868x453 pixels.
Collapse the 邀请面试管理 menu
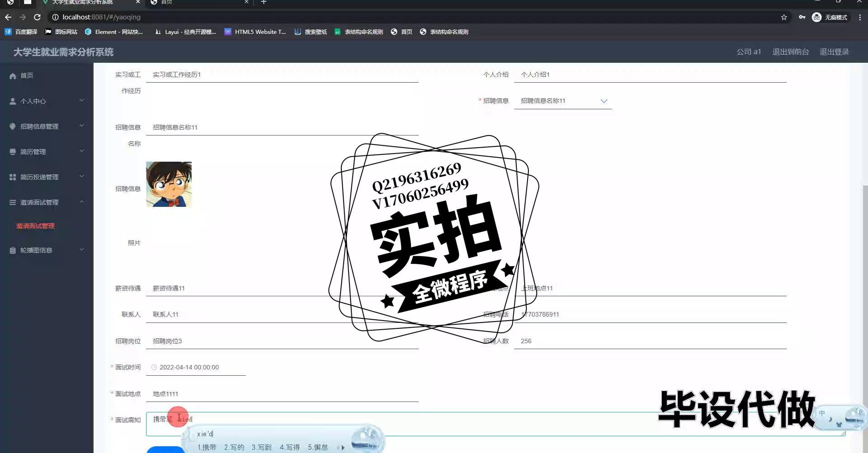pyautogui.click(x=47, y=202)
